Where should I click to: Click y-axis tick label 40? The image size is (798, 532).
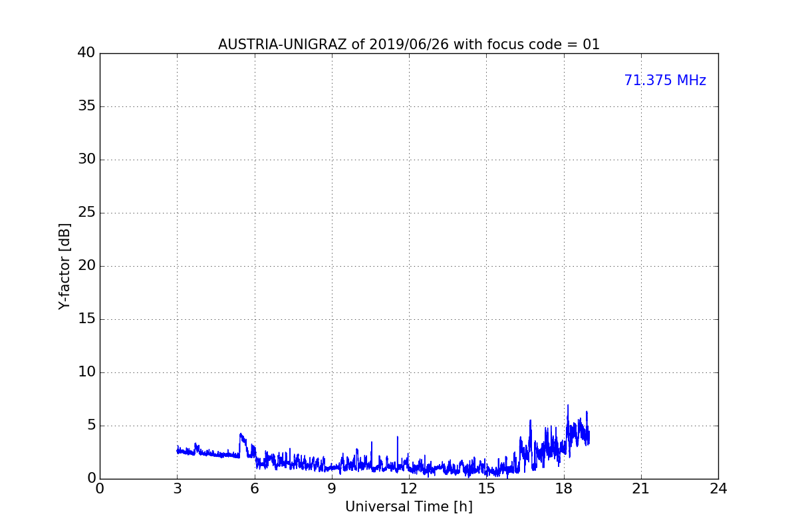click(86, 53)
